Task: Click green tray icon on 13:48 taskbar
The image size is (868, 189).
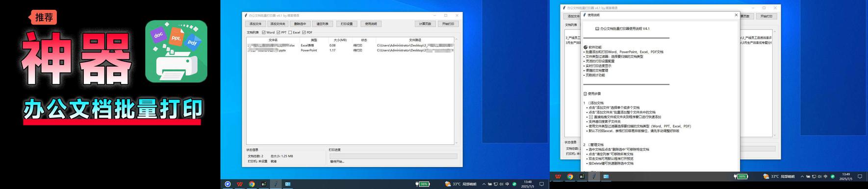Action: 514,184
